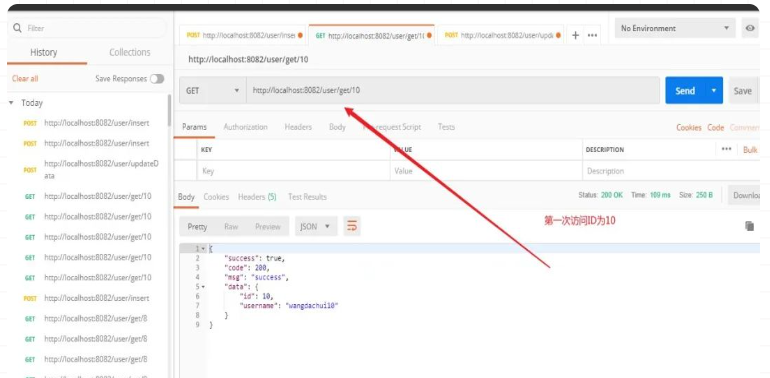Copy the response with the clipboard icon
Viewport: 770px width, 378px height.
point(749,226)
